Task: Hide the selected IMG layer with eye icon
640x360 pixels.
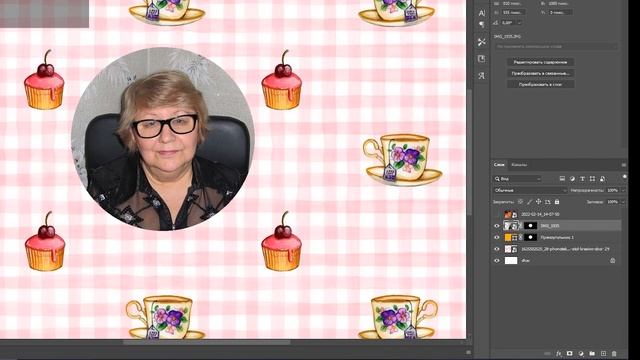Action: coord(497,226)
